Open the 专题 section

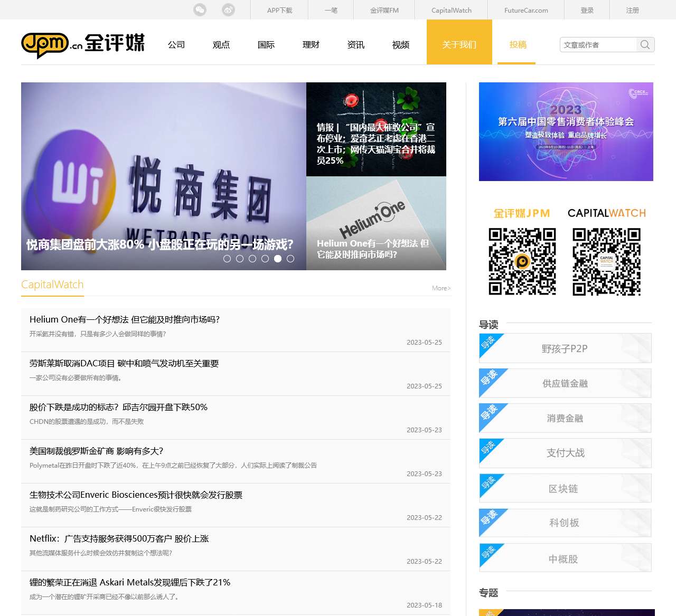click(x=490, y=593)
